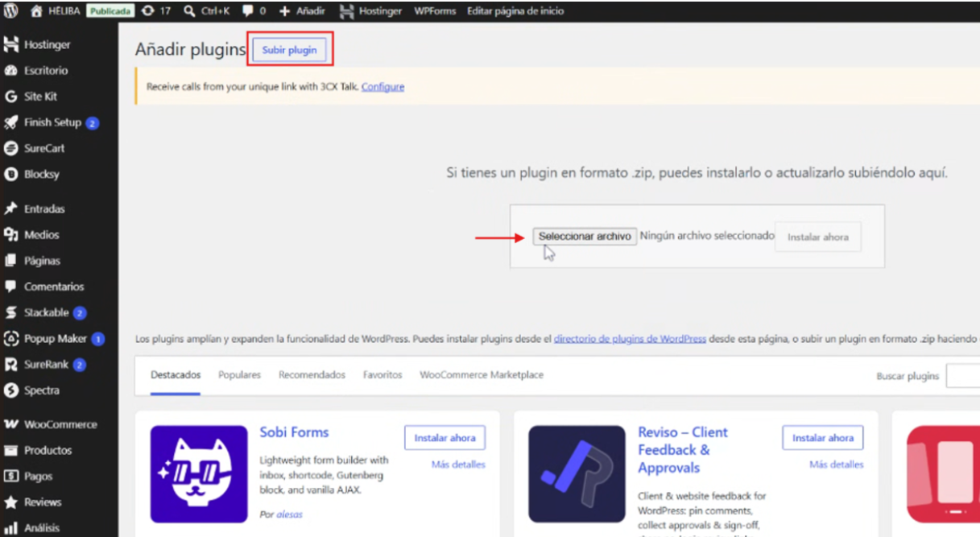This screenshot has height=537, width=980.
Task: Click the Pagos dollar icon
Action: pos(11,476)
